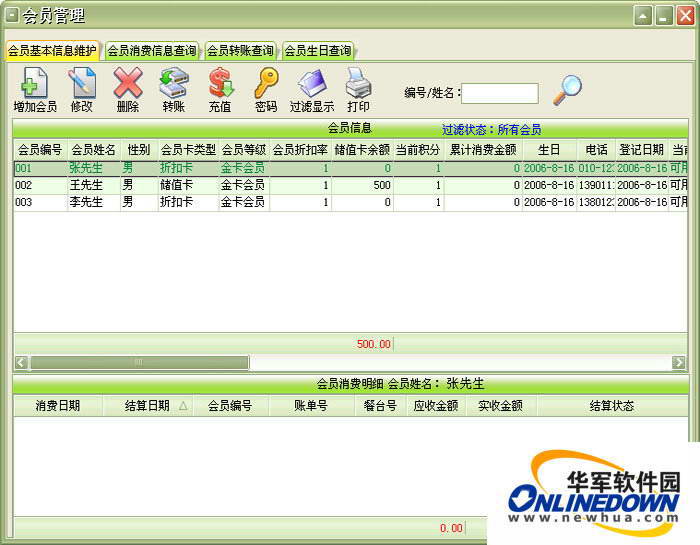Select the 修改 edit member icon

(x=82, y=90)
